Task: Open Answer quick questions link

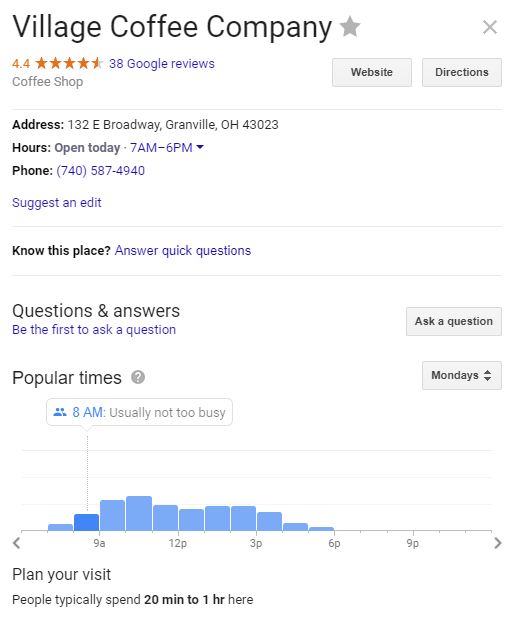Action: point(183,250)
